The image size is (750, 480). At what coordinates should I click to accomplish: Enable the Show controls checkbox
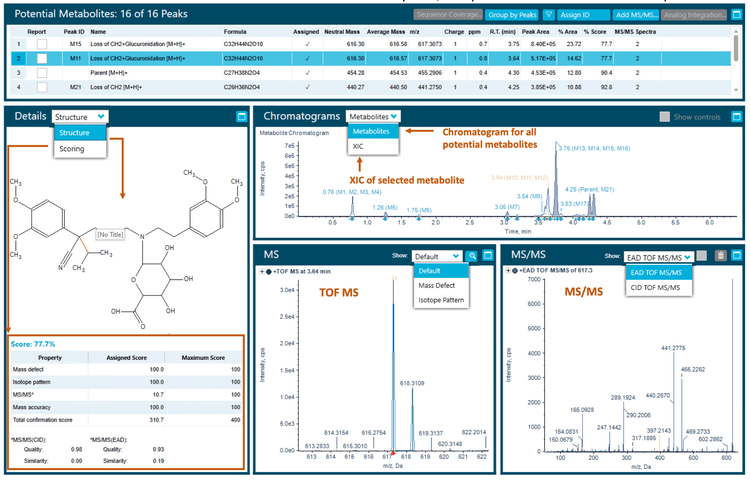pyautogui.click(x=665, y=117)
